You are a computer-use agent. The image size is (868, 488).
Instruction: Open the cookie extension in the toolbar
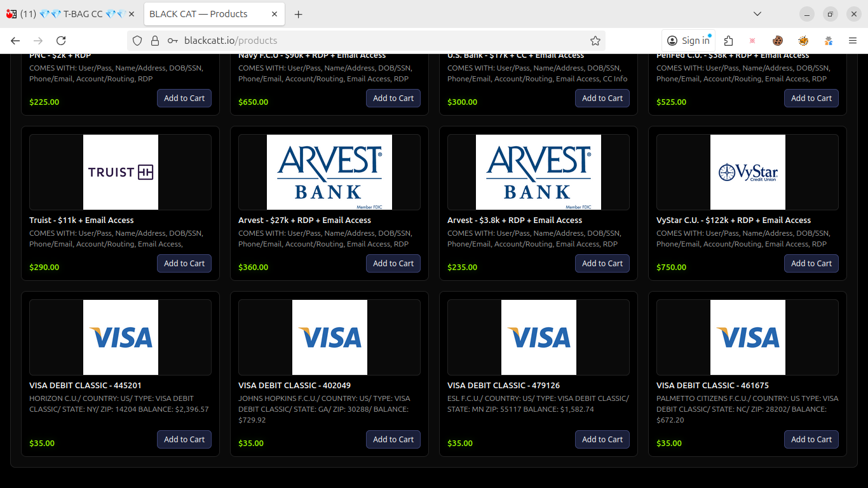pyautogui.click(x=777, y=41)
